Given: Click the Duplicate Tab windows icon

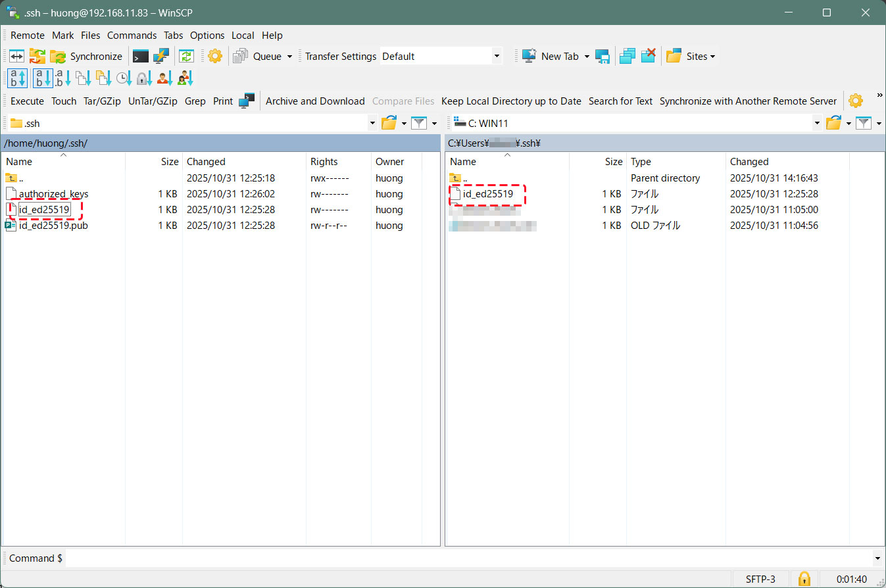Looking at the screenshot, I should [627, 57].
